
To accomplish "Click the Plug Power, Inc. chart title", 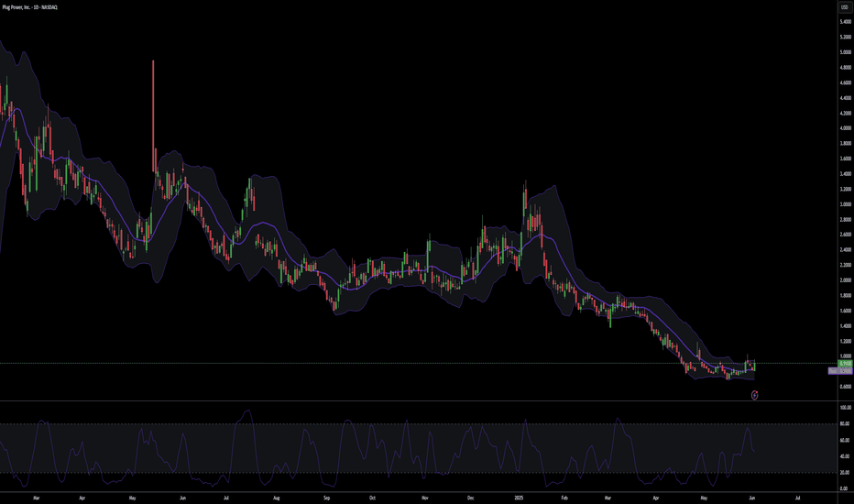I will point(30,7).
